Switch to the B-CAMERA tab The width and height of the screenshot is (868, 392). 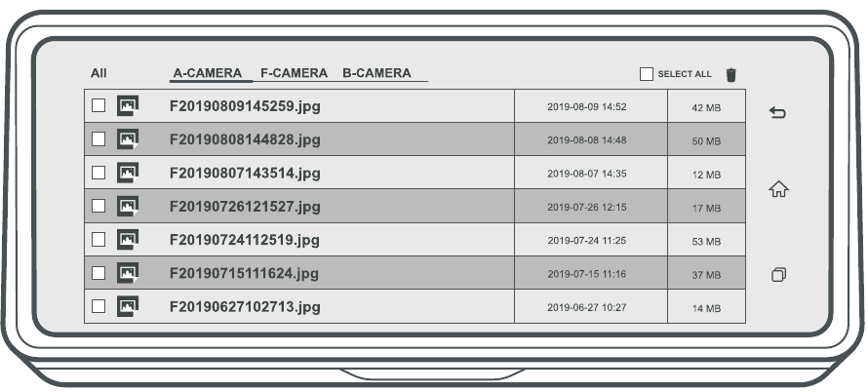coord(376,73)
